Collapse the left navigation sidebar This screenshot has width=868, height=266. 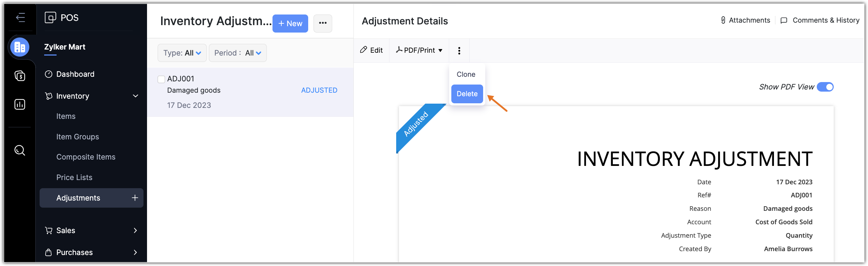tap(20, 18)
